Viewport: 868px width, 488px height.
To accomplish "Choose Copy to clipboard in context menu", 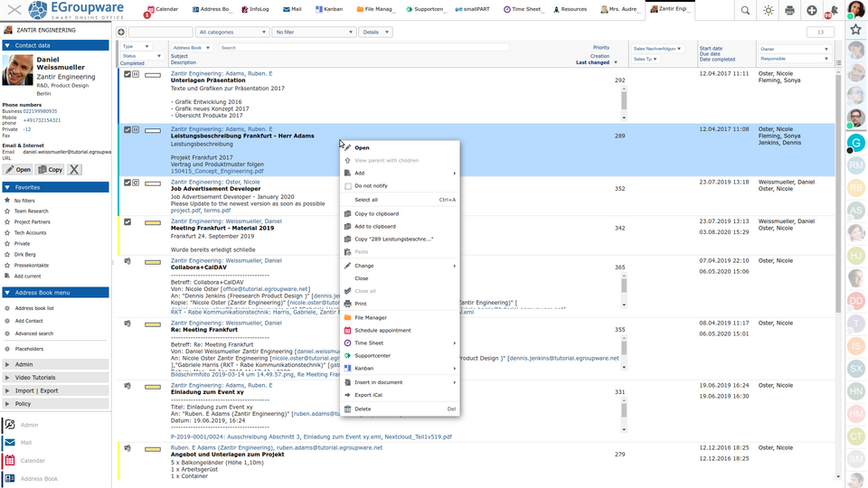I will tap(400, 213).
